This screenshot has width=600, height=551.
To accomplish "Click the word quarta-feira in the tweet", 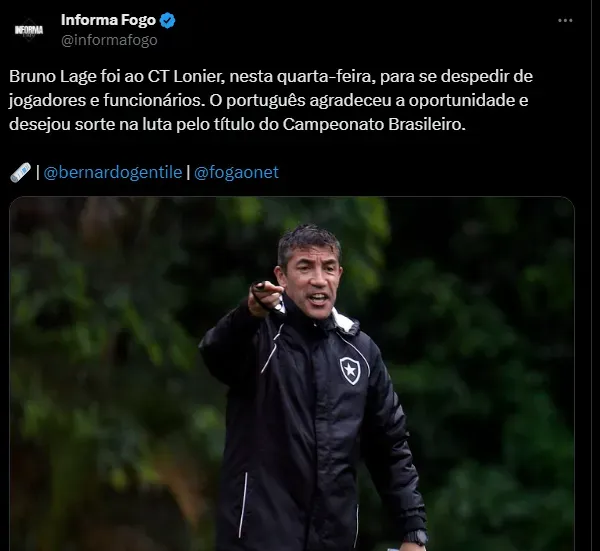I will tap(324, 77).
